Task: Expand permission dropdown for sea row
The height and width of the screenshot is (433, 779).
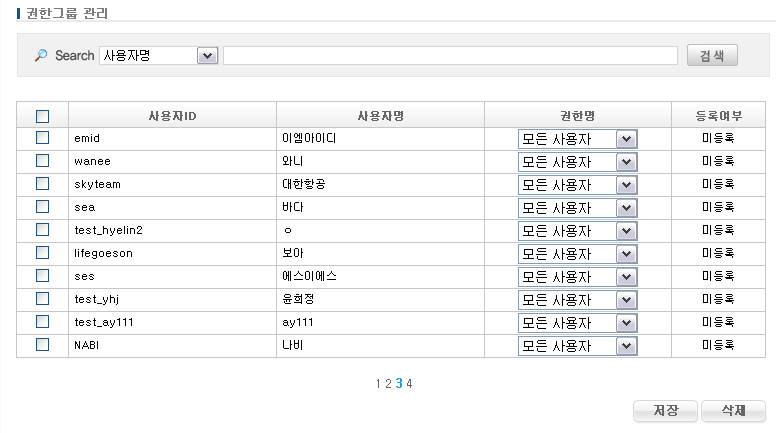Action: pos(627,208)
